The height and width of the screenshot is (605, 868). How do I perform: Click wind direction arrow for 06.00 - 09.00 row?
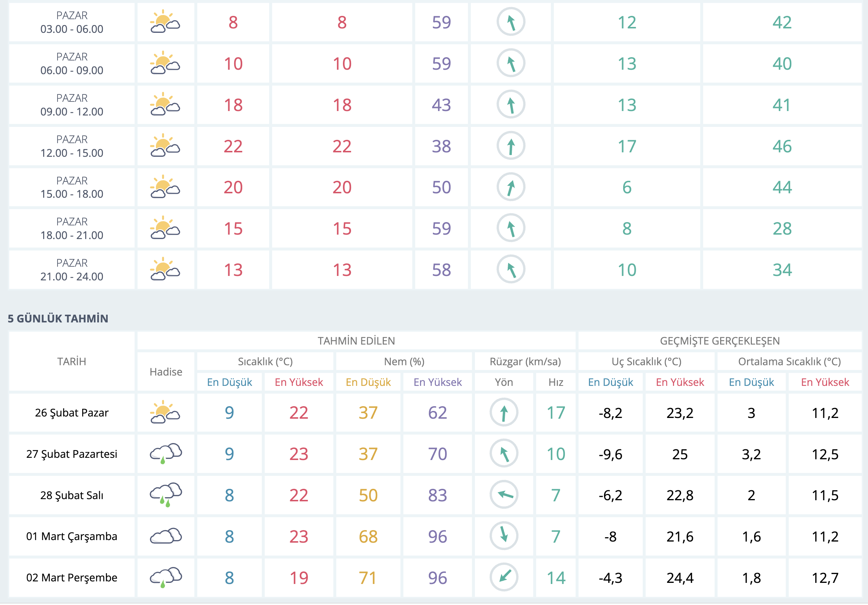pyautogui.click(x=511, y=63)
